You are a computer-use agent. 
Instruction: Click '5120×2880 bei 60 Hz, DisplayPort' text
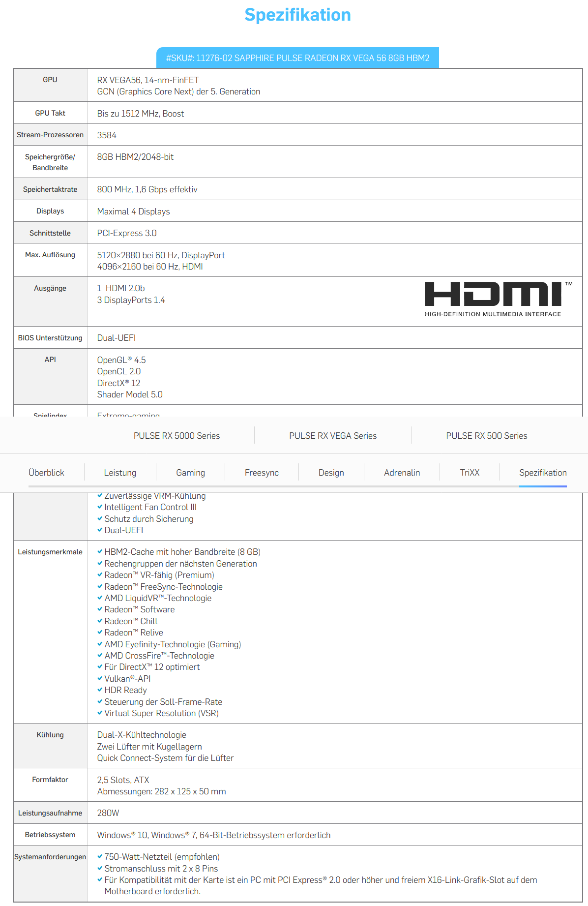[161, 255]
